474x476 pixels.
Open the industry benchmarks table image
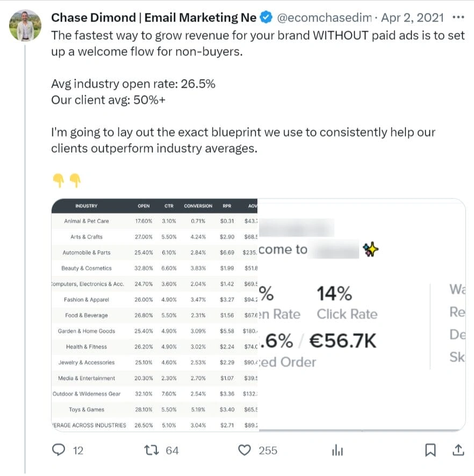tap(155, 315)
